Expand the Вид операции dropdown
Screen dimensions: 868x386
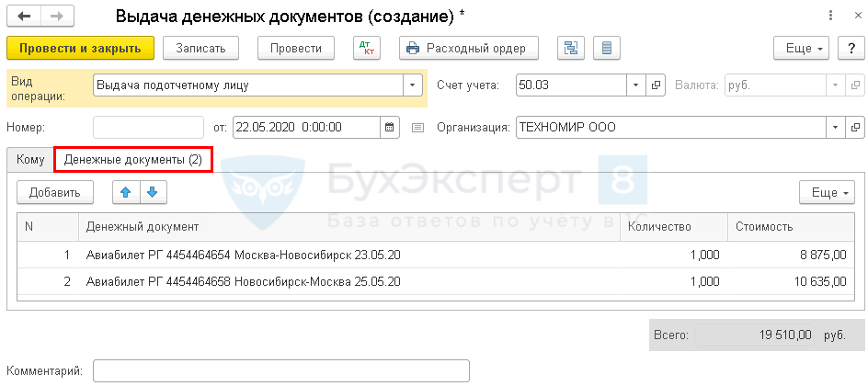411,85
